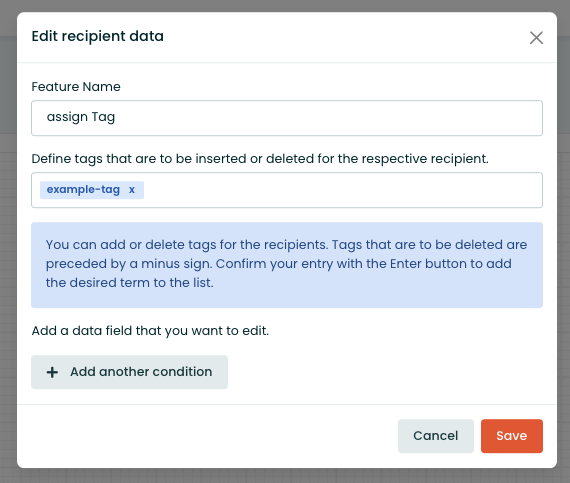The image size is (570, 483).
Task: Click the Feature Name label
Action: click(x=76, y=86)
